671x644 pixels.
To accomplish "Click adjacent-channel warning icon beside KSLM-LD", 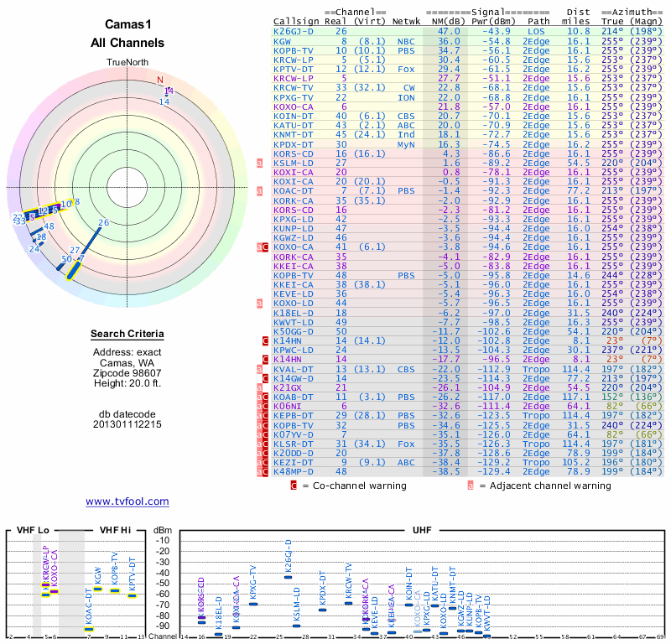I will pos(260,163).
